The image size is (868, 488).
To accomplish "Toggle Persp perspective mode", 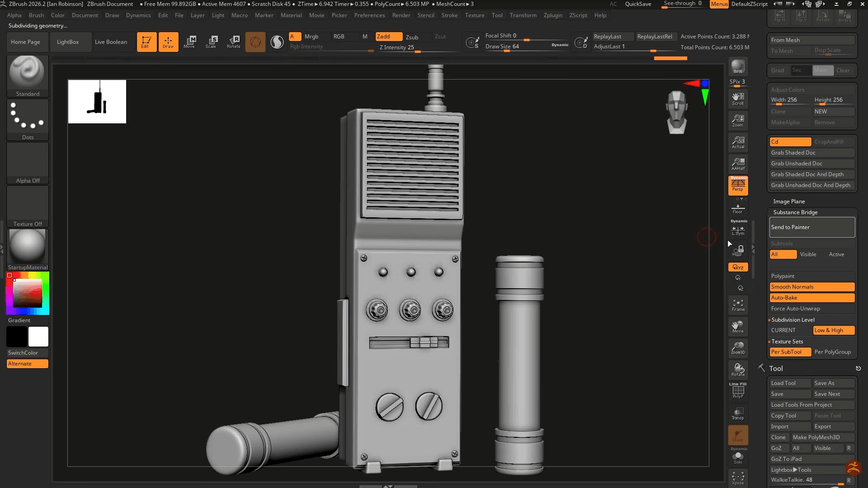I will [x=738, y=185].
